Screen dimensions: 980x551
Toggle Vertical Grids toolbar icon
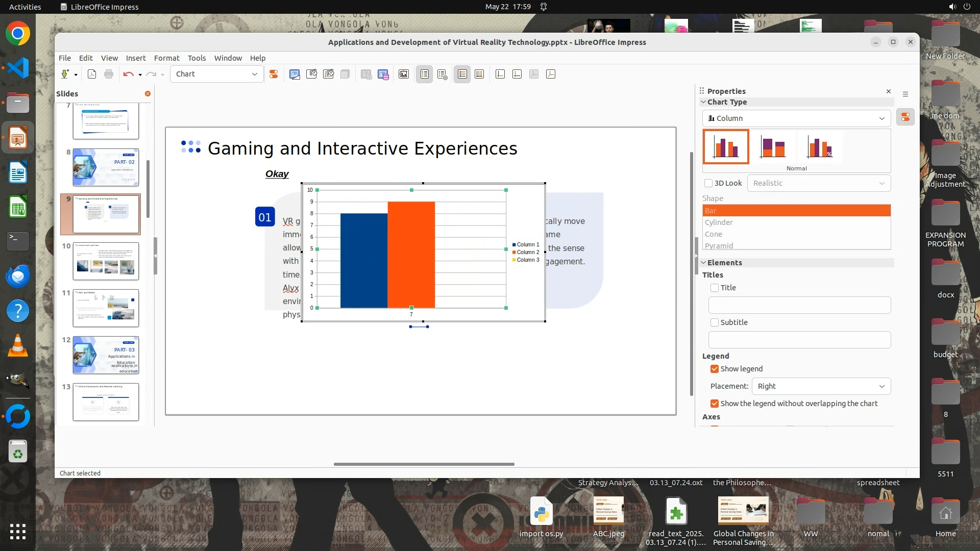coord(479,74)
